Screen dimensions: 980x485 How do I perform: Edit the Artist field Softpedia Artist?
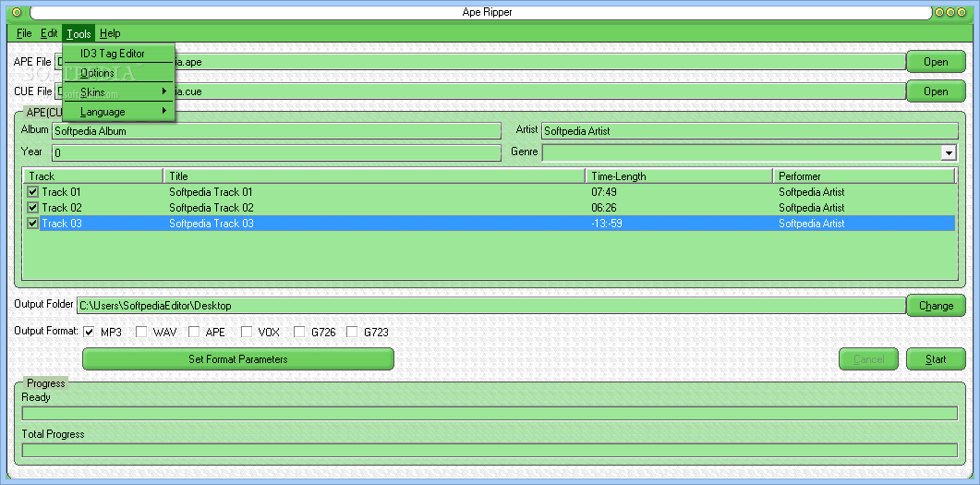click(x=749, y=131)
